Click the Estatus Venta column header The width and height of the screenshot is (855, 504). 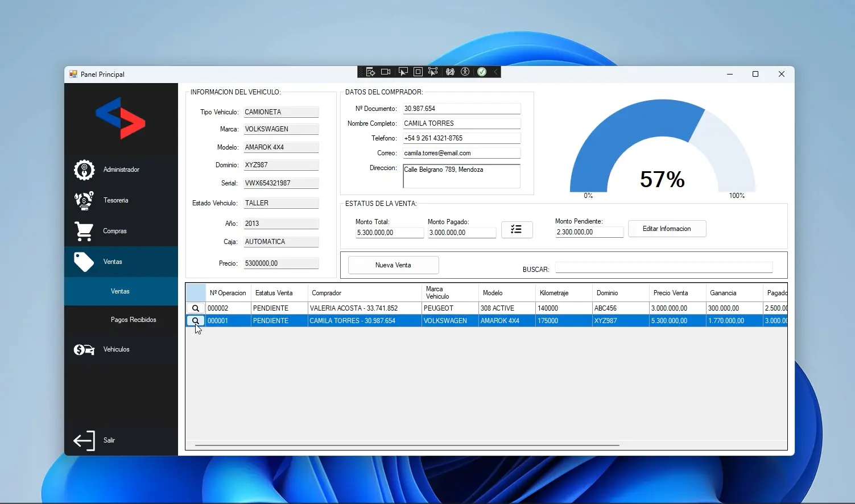click(279, 293)
